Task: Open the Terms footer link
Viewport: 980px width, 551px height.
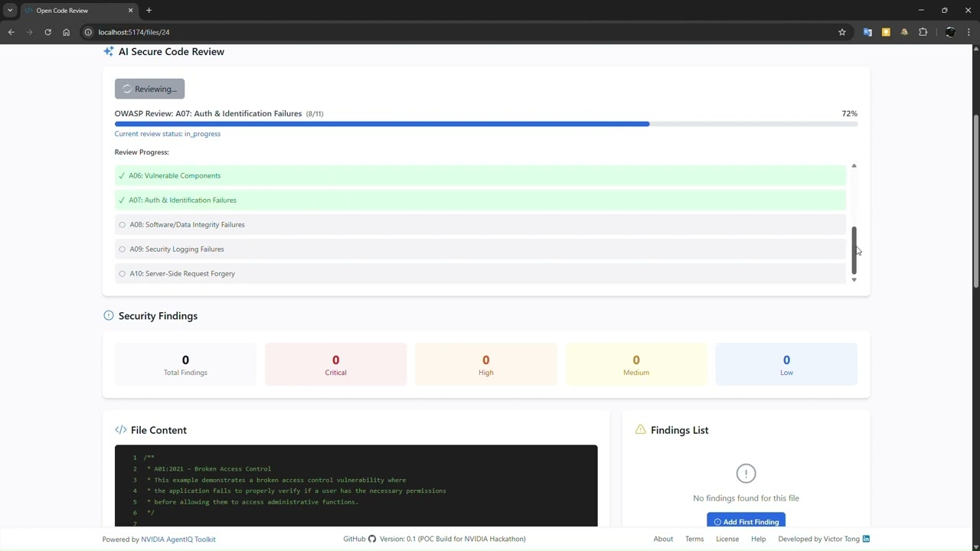Action: pos(694,539)
